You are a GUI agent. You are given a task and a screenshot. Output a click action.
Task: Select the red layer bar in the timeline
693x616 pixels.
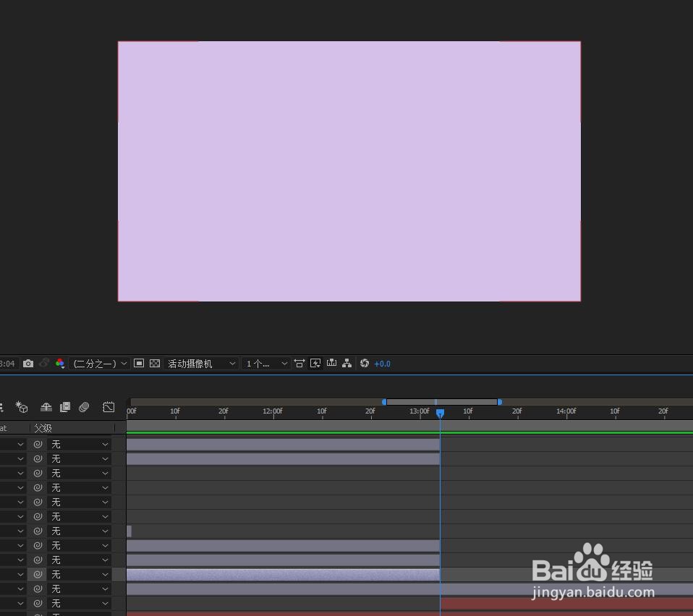point(566,604)
